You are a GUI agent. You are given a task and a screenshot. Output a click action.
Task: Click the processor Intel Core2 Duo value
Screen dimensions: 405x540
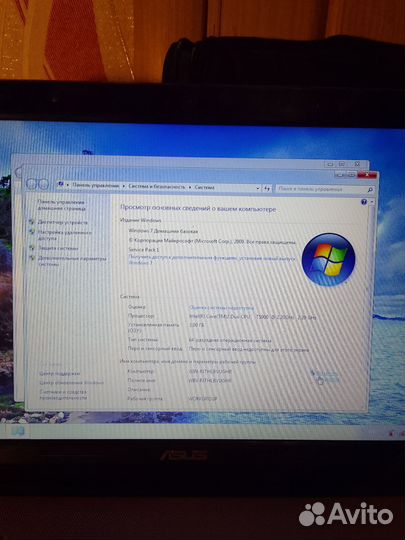pos(252,317)
